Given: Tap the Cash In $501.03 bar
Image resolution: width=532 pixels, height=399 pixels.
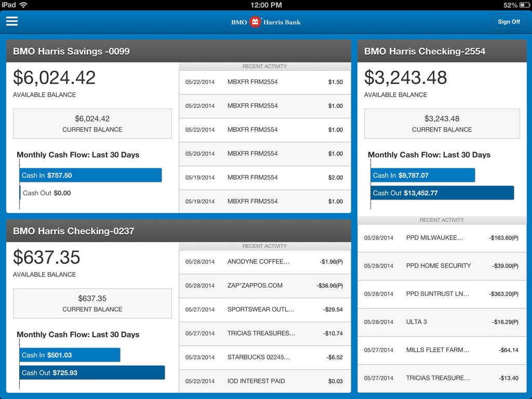Looking at the screenshot, I should coord(70,355).
